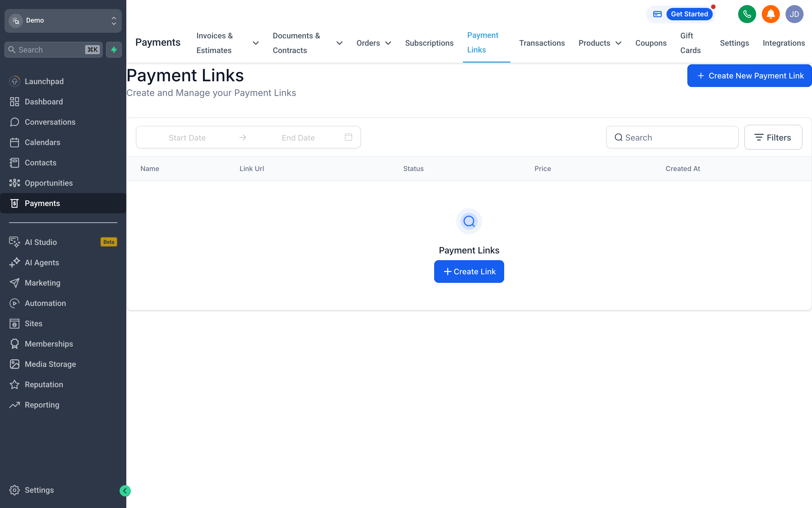Viewport: 812px width, 508px height.
Task: Click the Create Link button
Action: (x=469, y=271)
